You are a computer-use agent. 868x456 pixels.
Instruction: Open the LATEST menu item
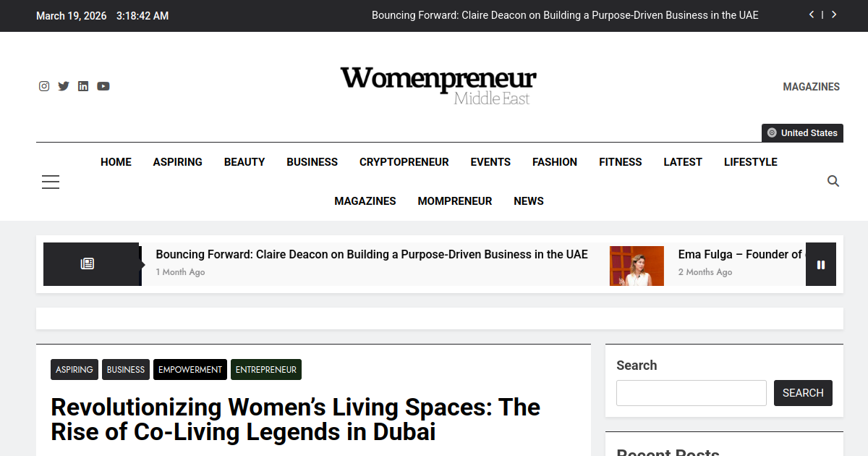tap(683, 162)
